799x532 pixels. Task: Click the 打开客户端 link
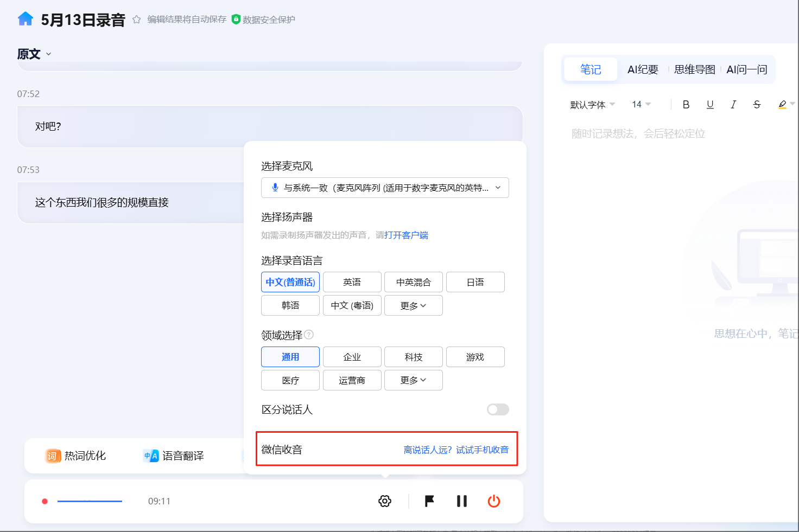406,235
